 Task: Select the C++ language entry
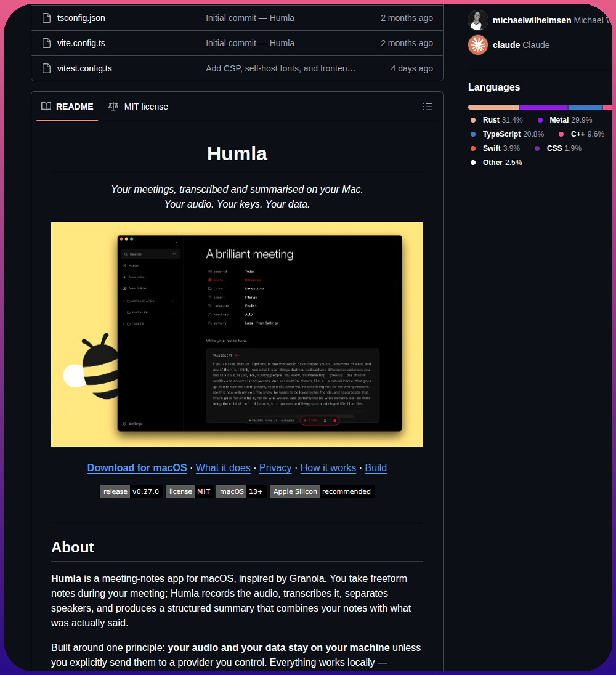coord(581,134)
